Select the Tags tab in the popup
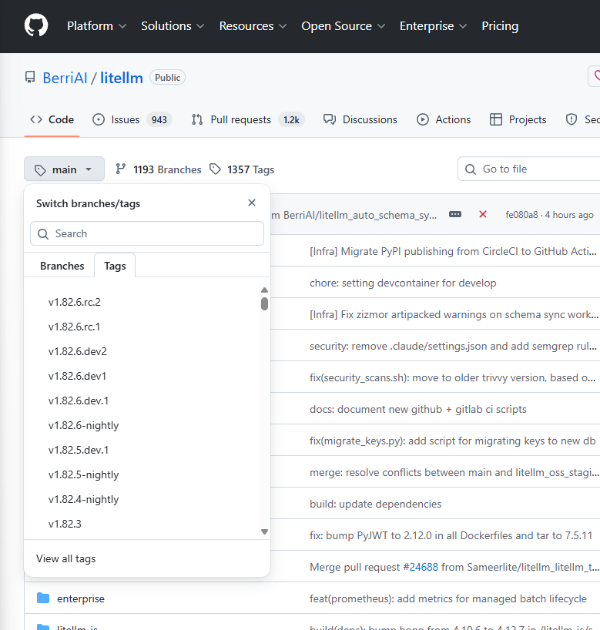The image size is (600, 630). coord(115,266)
